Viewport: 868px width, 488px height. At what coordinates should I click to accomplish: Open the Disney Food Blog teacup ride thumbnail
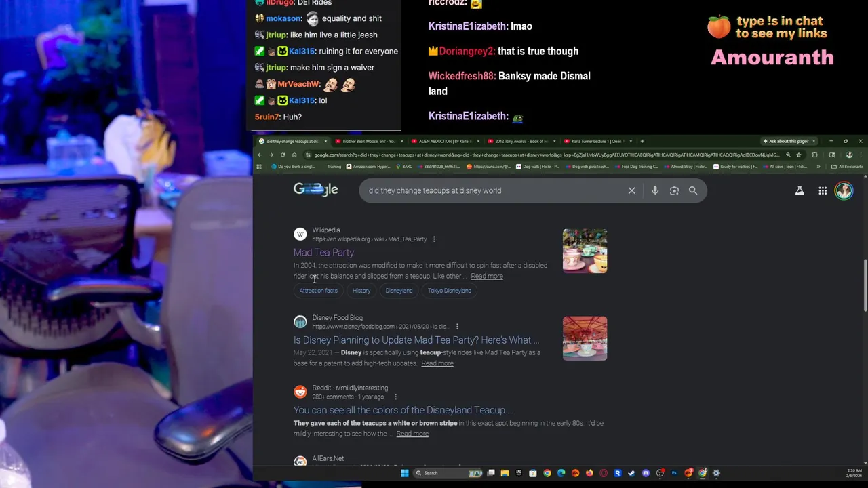coord(585,338)
